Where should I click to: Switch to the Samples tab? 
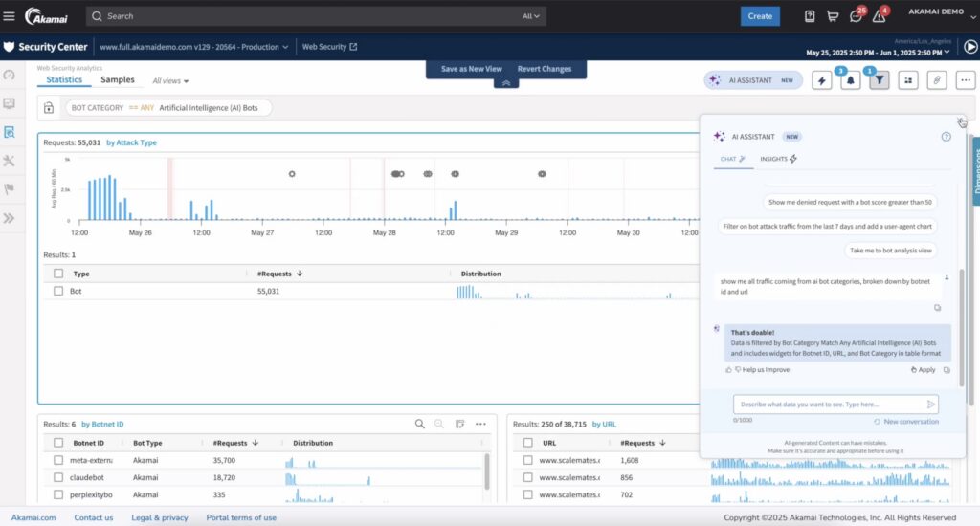click(118, 80)
